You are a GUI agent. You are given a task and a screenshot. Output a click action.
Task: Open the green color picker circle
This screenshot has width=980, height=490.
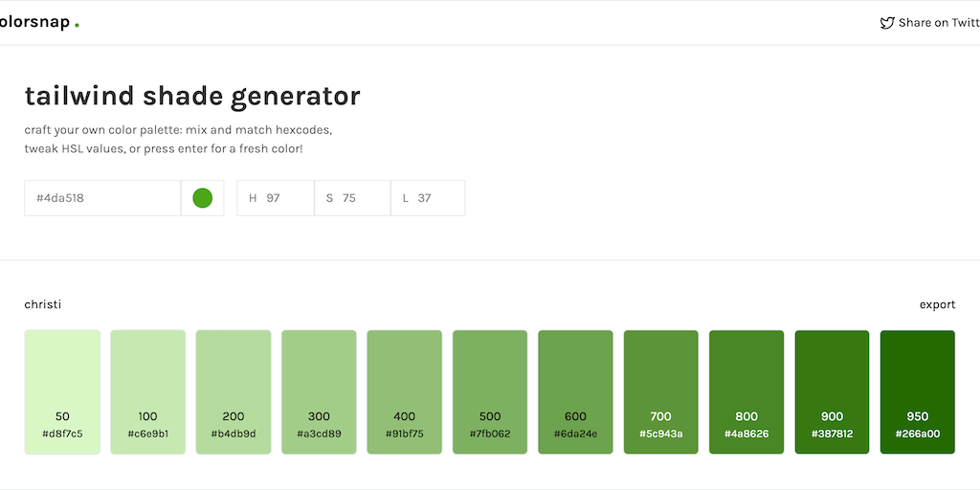(x=202, y=198)
